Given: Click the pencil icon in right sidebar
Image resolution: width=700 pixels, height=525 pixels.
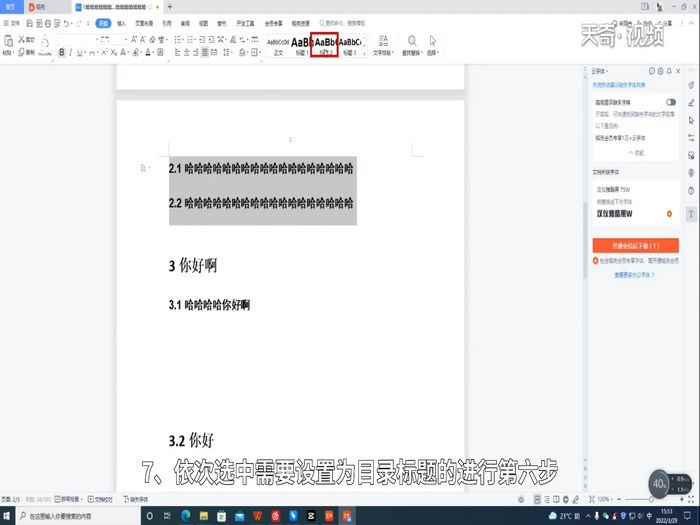Looking at the screenshot, I should point(691,103).
